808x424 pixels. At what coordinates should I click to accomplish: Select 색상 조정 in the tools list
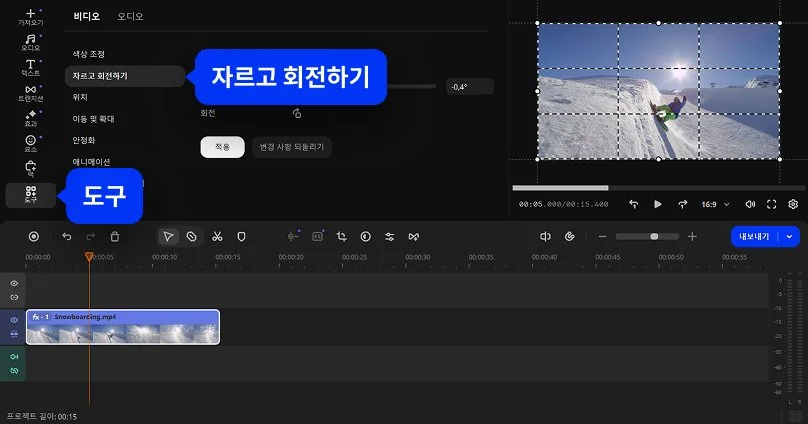point(89,53)
